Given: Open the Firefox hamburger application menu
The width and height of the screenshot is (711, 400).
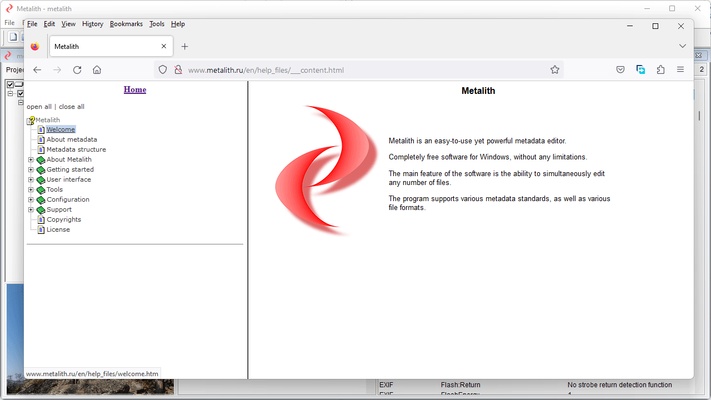Looking at the screenshot, I should tap(680, 70).
